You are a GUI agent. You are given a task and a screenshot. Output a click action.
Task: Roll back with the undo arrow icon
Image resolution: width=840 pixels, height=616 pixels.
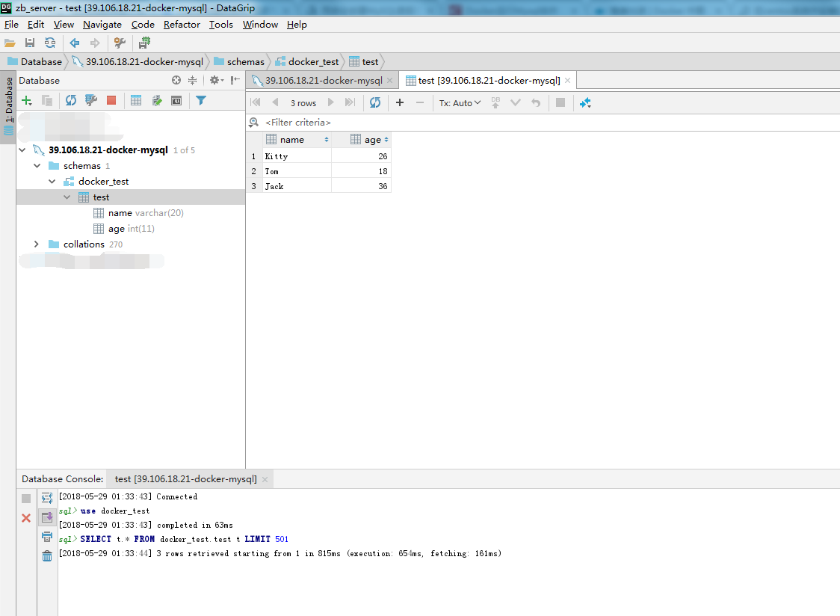tap(536, 102)
